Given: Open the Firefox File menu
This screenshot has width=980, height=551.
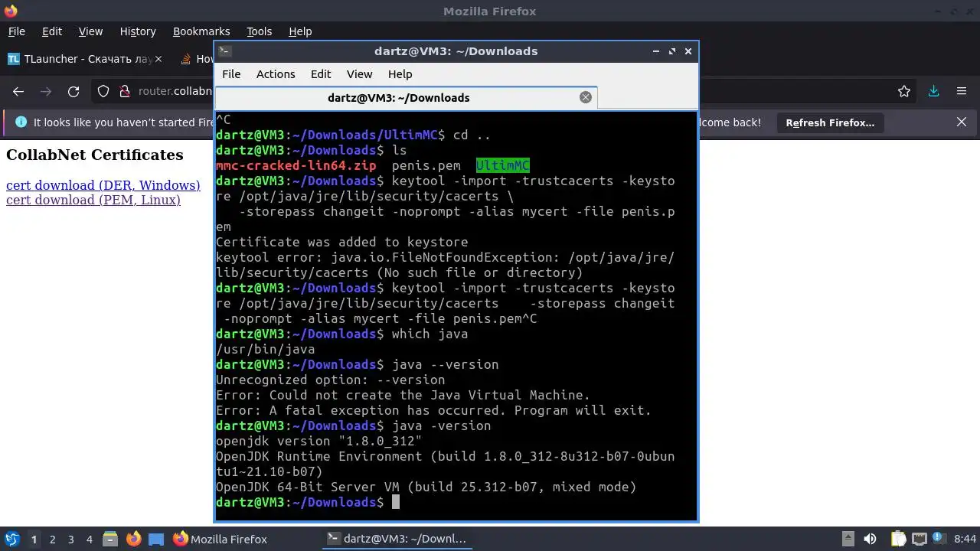Looking at the screenshot, I should pyautogui.click(x=16, y=31).
